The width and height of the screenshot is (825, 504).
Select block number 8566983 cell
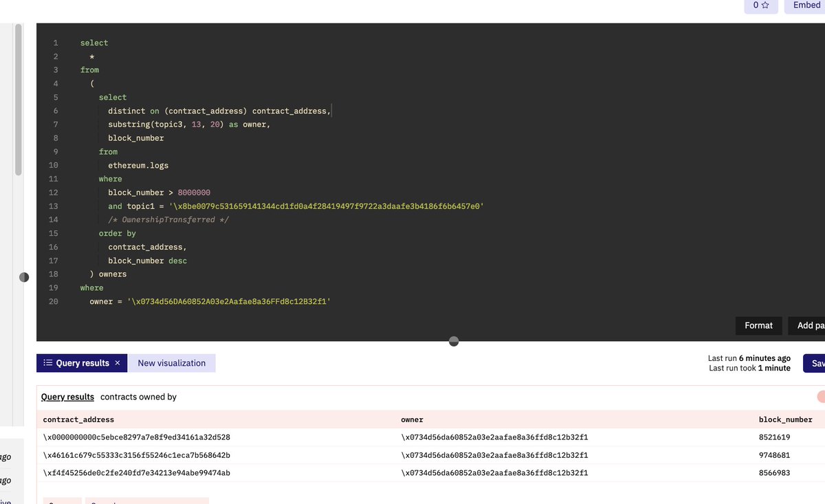774,473
